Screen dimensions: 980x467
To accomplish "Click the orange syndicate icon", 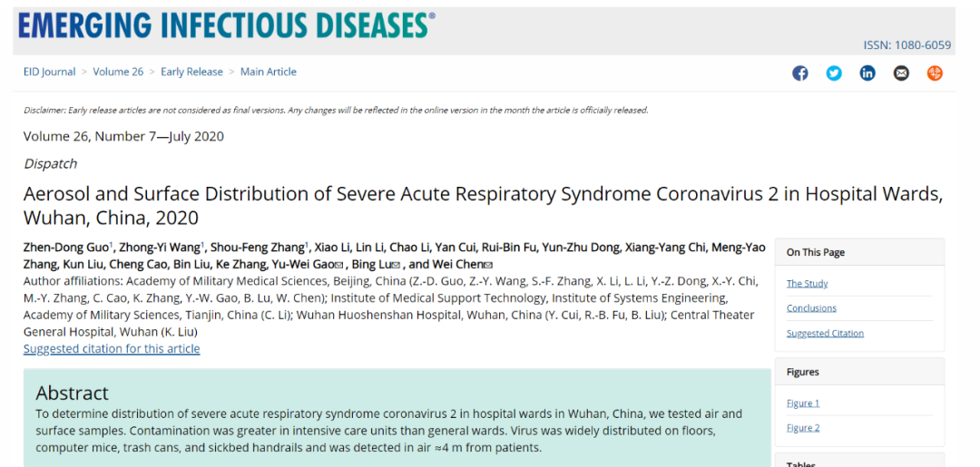I will click(x=935, y=73).
